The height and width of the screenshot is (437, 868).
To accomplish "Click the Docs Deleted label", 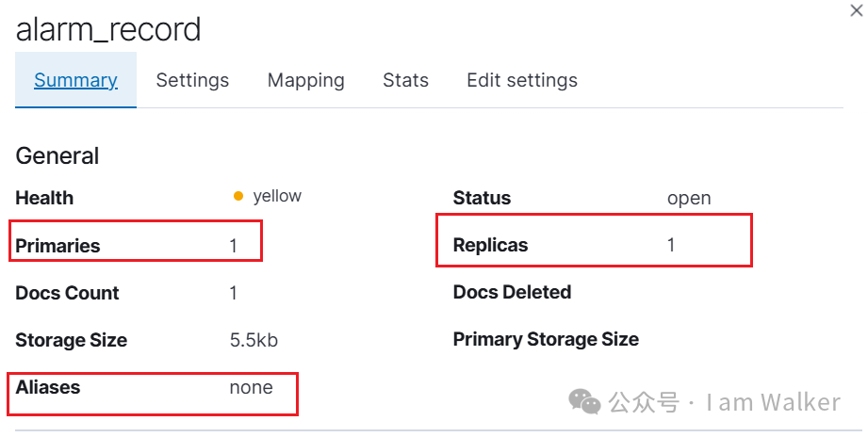I will [x=512, y=292].
